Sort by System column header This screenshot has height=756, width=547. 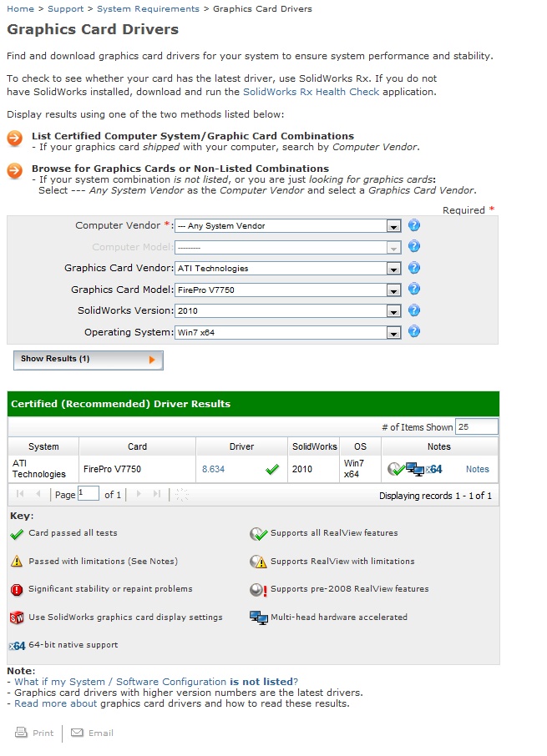(x=43, y=446)
